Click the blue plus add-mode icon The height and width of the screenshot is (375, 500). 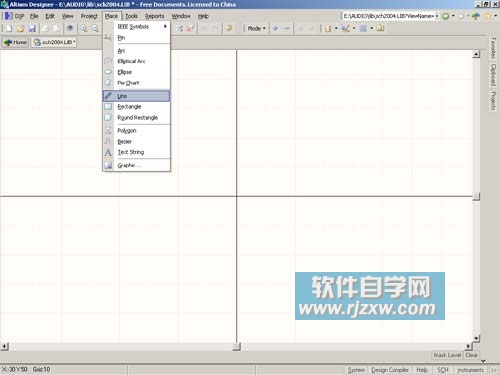[276, 29]
